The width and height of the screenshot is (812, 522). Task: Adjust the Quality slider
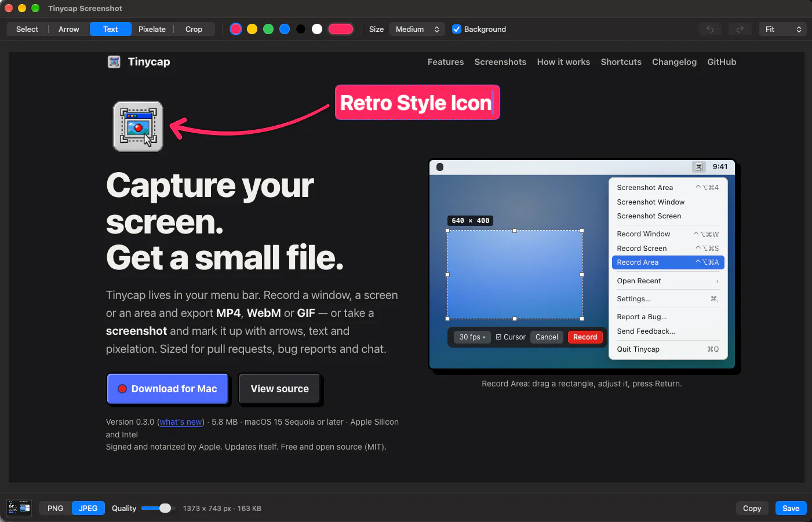pyautogui.click(x=157, y=508)
